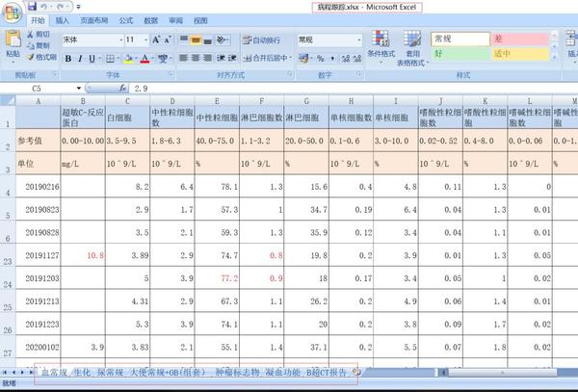
Task: Apply comma style number format
Action: 332,58
